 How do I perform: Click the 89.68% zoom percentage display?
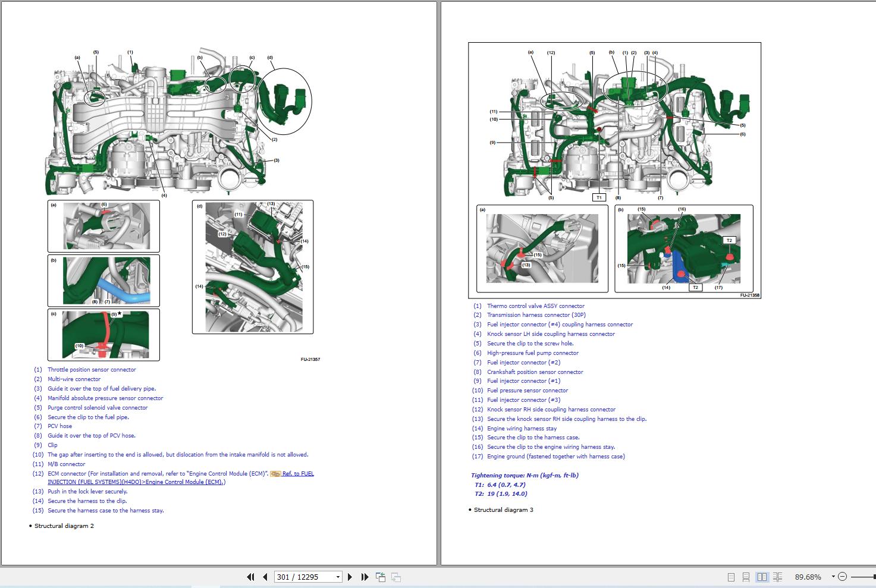(809, 577)
